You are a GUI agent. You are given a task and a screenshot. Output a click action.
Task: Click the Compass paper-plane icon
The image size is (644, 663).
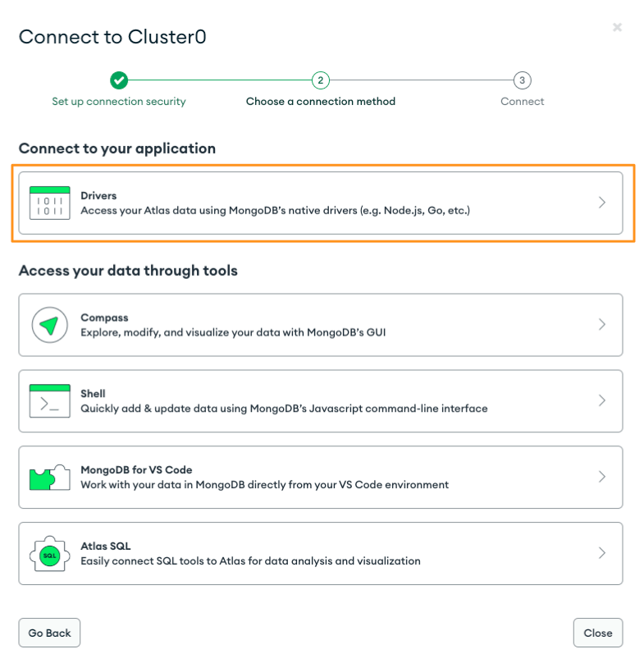pyautogui.click(x=49, y=325)
